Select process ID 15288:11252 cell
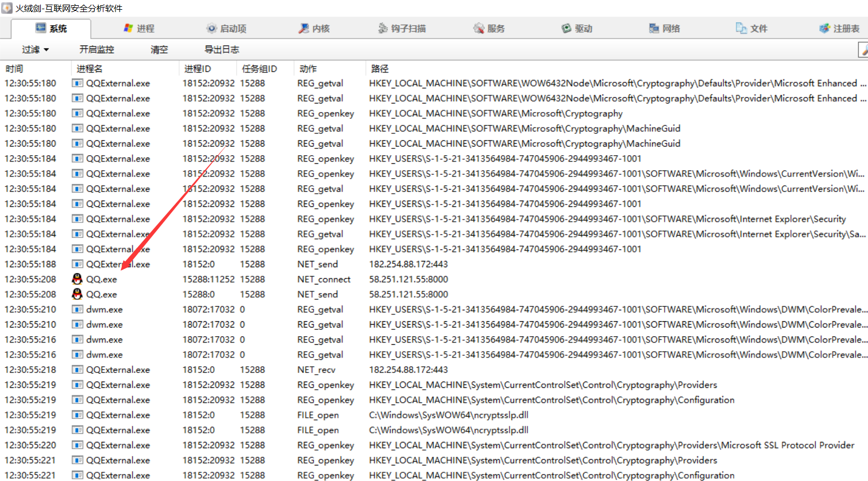Screen dimensions: 868x481 point(209,279)
